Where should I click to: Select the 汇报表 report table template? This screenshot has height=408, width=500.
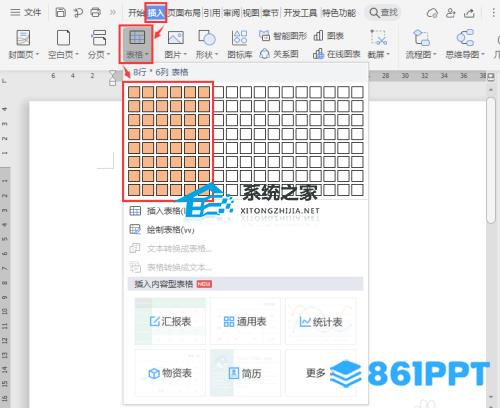tap(170, 321)
